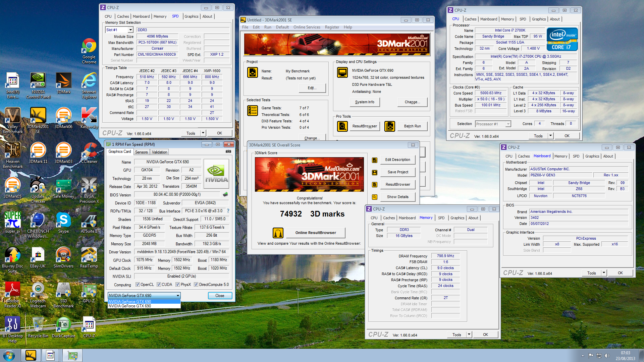644x362 pixels.
Task: Click the Save Project floppy disk icon
Action: [x=375, y=172]
